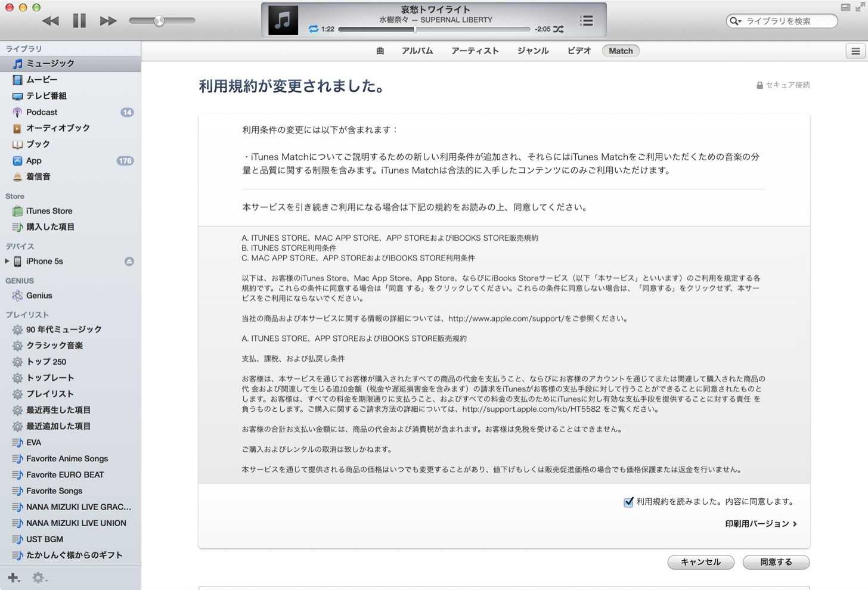Image resolution: width=868 pixels, height=590 pixels.
Task: Open the search magnifier dropdown
Action: pyautogui.click(x=736, y=21)
